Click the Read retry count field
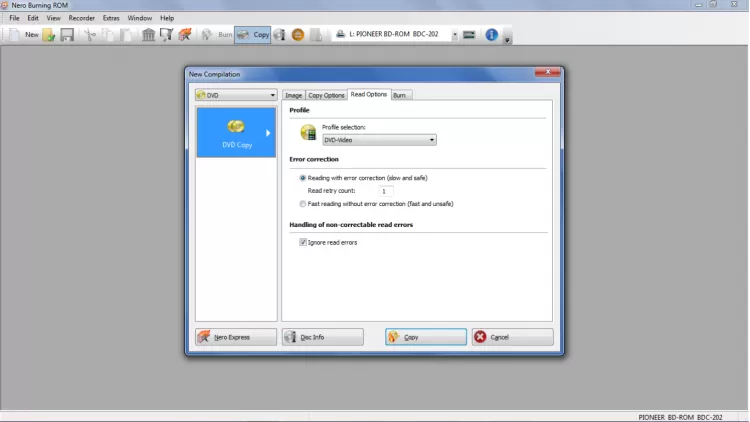The height and width of the screenshot is (422, 750). click(x=386, y=191)
